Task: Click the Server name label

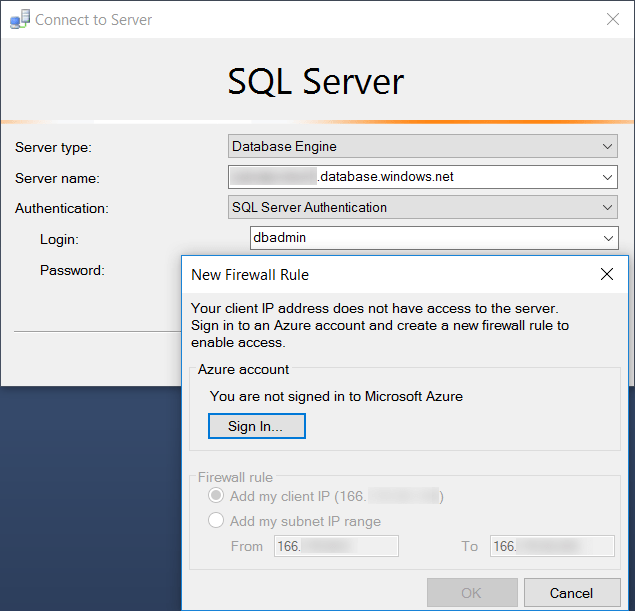Action: tap(57, 178)
